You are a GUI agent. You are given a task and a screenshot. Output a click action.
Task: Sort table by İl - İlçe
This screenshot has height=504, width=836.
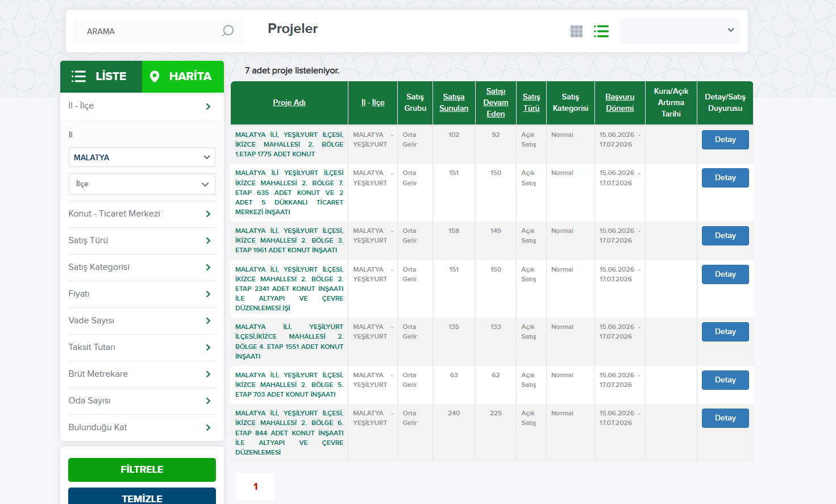point(373,103)
